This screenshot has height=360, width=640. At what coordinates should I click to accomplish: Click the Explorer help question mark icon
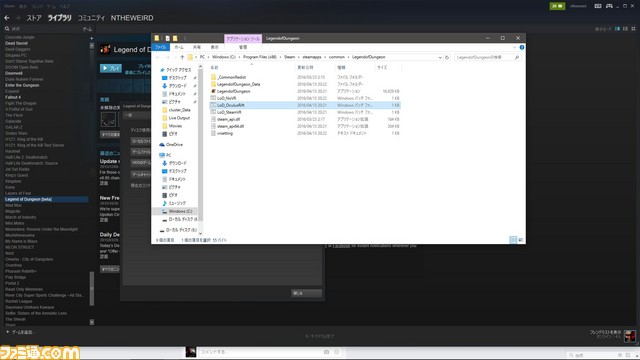[522, 47]
